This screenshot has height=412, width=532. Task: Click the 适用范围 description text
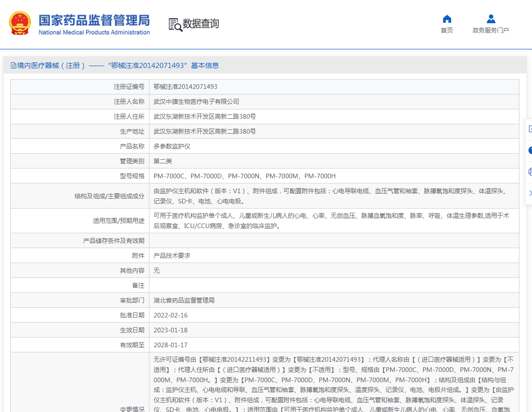coord(332,221)
